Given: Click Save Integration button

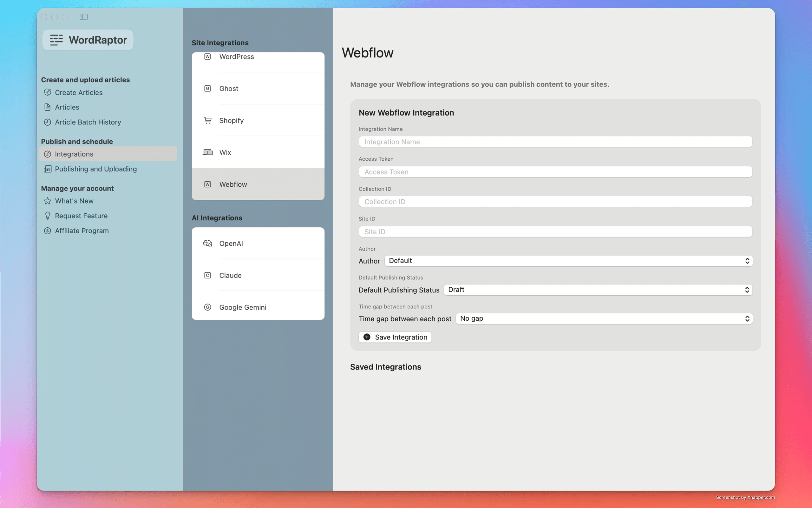Looking at the screenshot, I should tap(395, 337).
